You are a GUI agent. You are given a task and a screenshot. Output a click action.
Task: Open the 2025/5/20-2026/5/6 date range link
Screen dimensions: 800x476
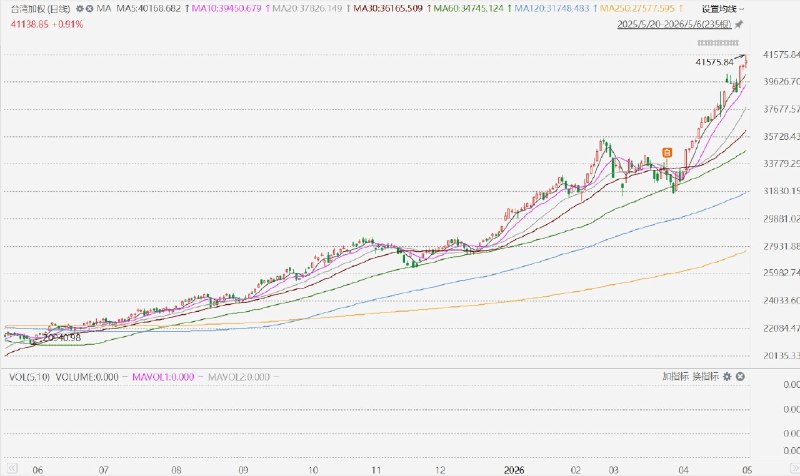click(x=674, y=24)
